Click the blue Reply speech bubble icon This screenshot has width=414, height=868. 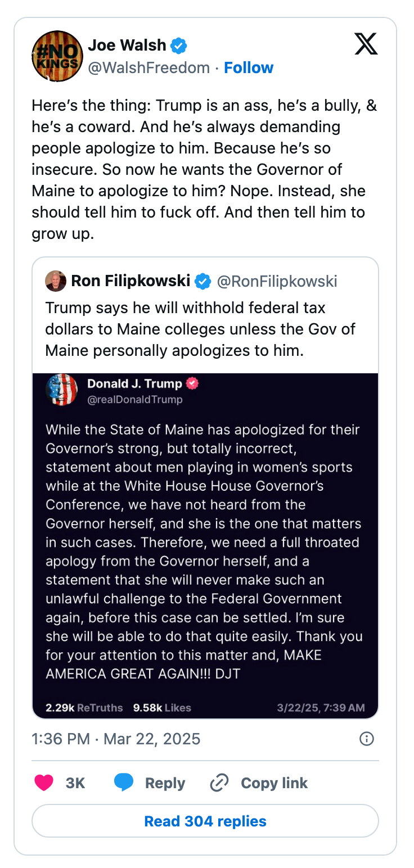point(123,783)
